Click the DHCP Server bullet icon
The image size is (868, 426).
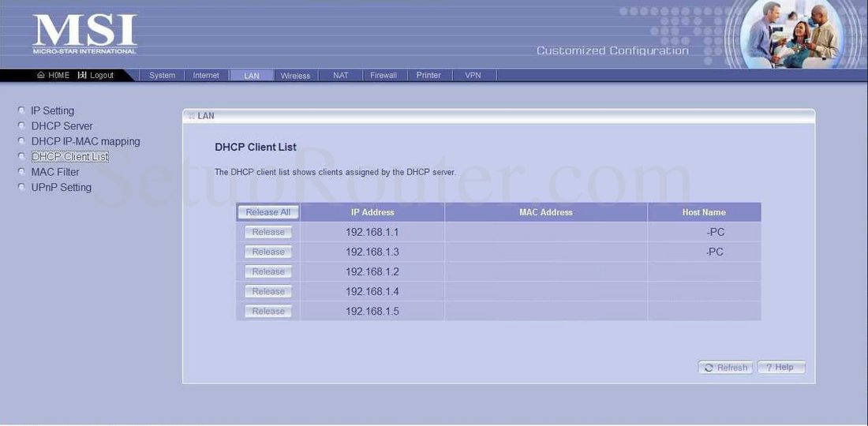[21, 125]
